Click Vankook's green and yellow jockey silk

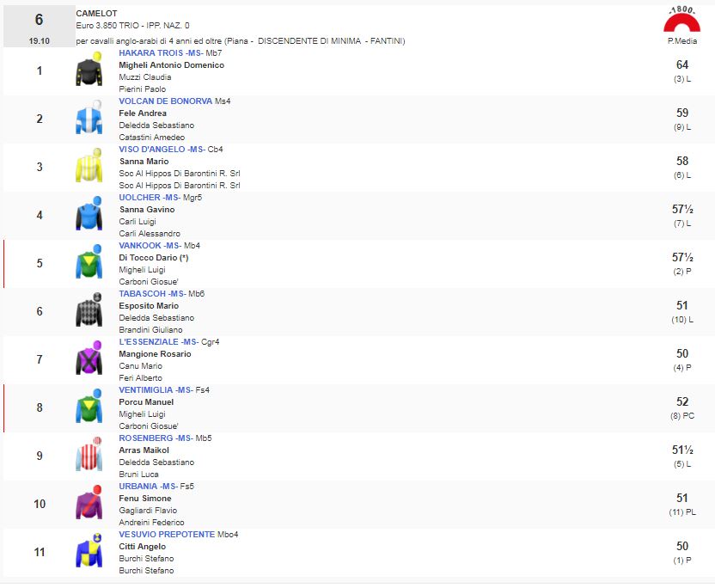coord(89,264)
